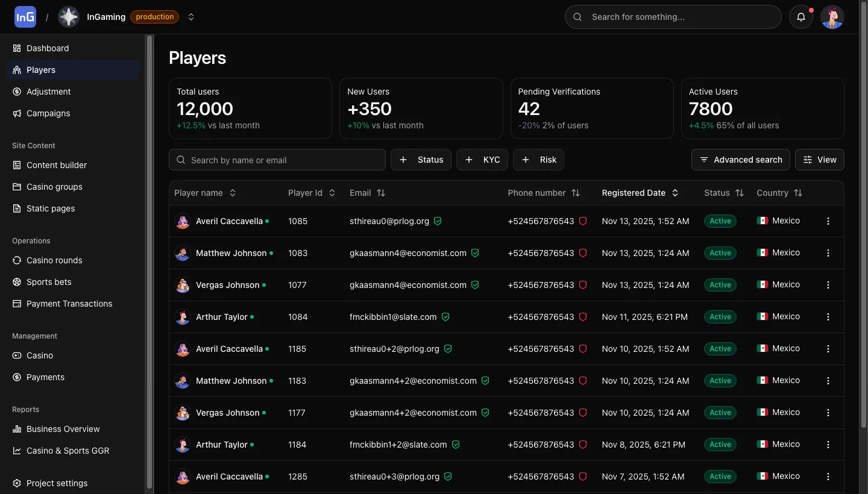Click the Mexico flag for player 1083
Viewport: 868px width, 494px height.
pyautogui.click(x=763, y=253)
